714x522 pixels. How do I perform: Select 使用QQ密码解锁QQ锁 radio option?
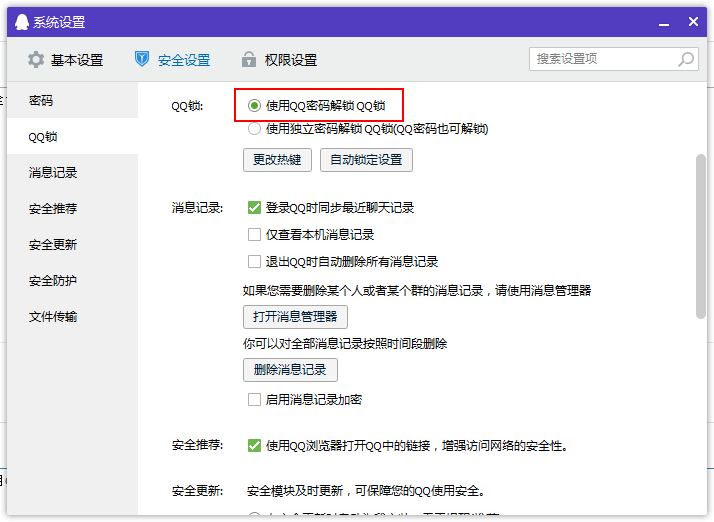point(254,106)
